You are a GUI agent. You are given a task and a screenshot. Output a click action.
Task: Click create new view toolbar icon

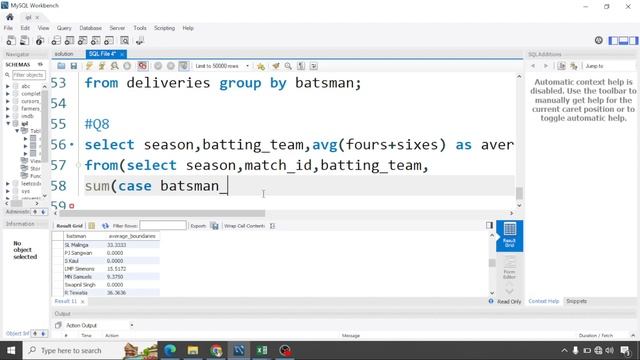click(82, 40)
